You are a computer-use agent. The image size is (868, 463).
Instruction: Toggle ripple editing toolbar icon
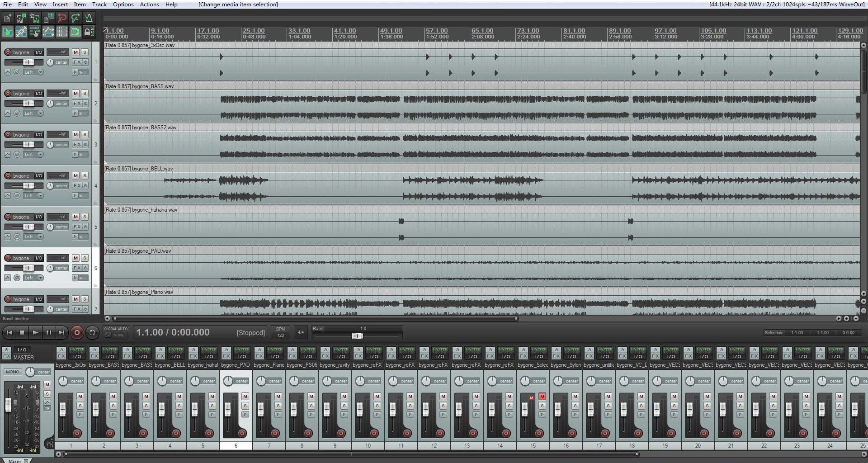coord(35,32)
